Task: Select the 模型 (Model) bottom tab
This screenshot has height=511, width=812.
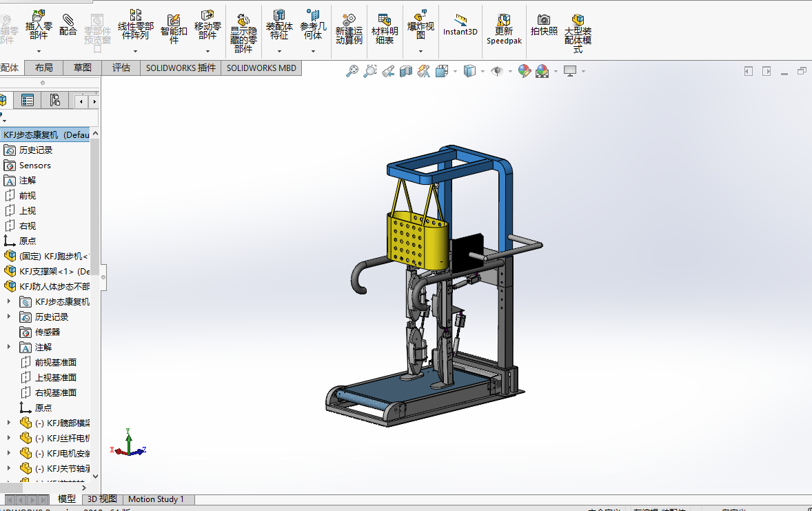Action: pos(67,499)
